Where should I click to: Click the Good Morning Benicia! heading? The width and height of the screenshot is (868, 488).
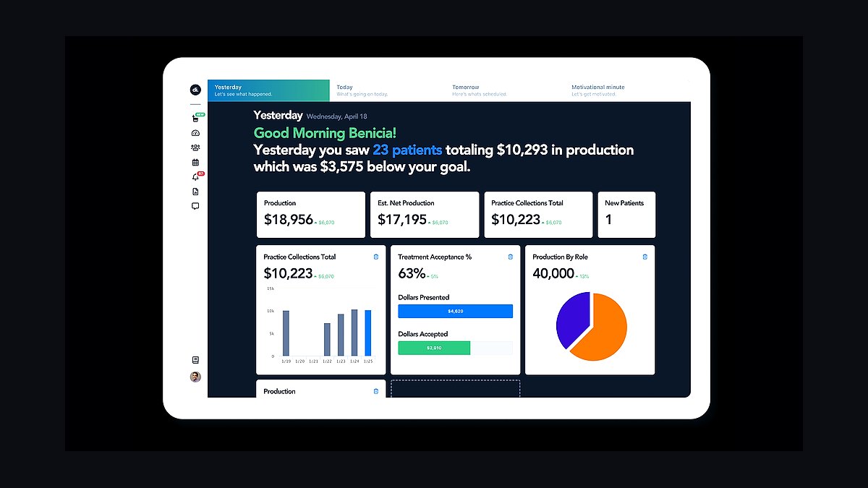click(325, 133)
